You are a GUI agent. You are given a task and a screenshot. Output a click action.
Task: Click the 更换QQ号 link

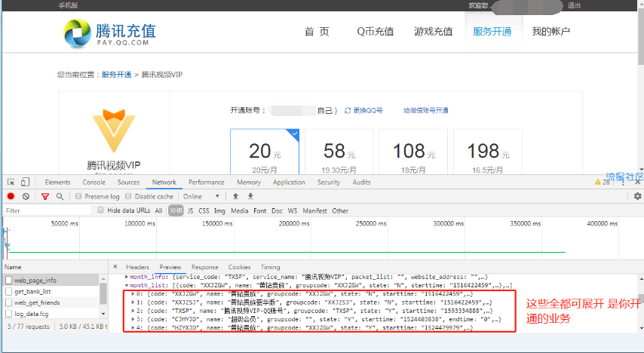368,110
